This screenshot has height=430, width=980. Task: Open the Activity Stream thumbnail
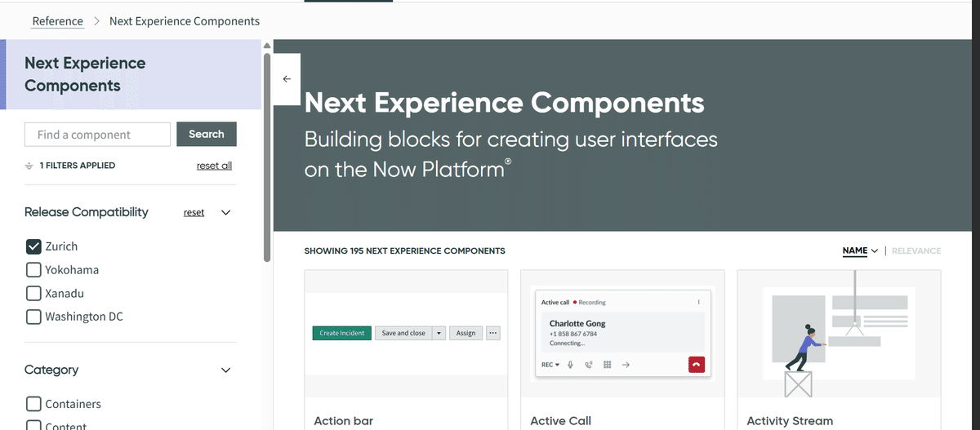(x=839, y=335)
